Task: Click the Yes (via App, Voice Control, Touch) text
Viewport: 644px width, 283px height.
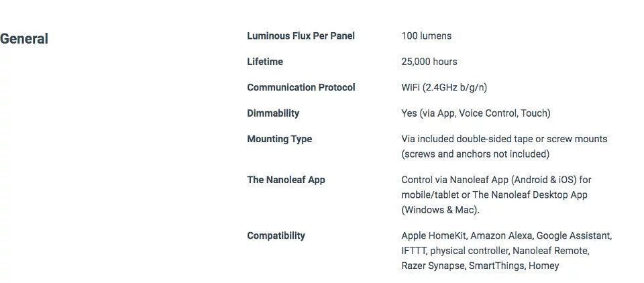Action: 476,113
